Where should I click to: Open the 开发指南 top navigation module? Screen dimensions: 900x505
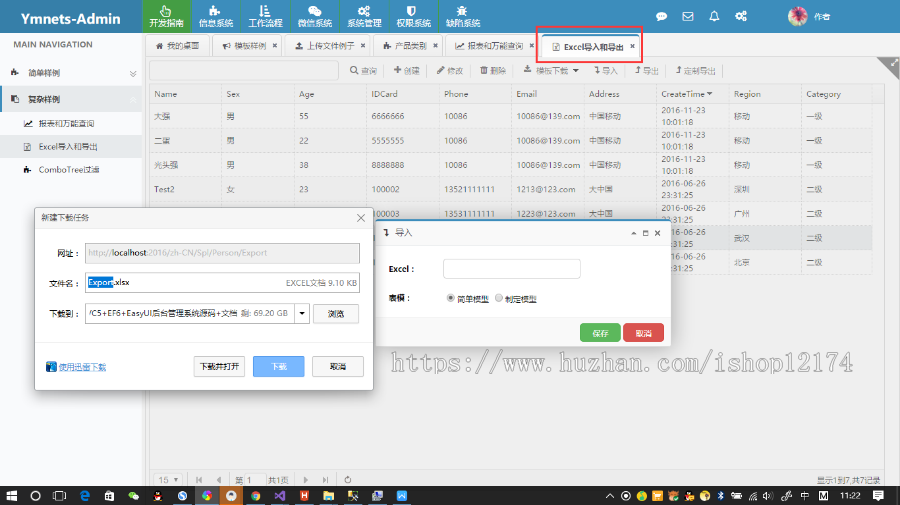tap(166, 16)
